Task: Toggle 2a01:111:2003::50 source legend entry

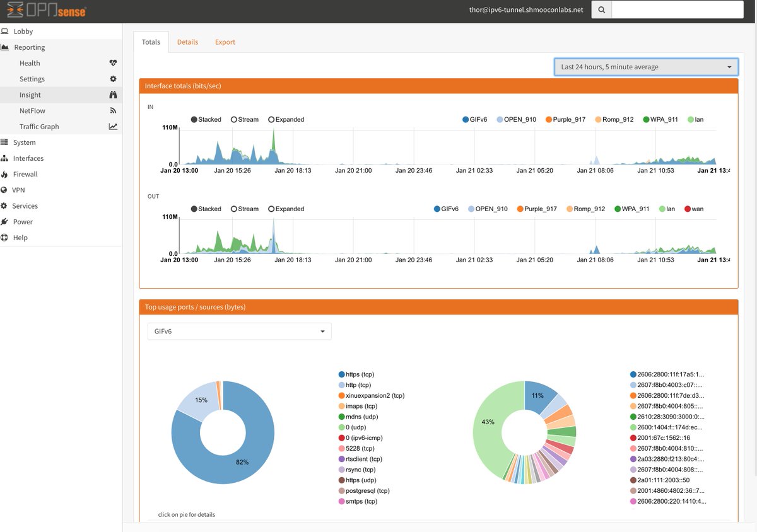Action: click(660, 480)
